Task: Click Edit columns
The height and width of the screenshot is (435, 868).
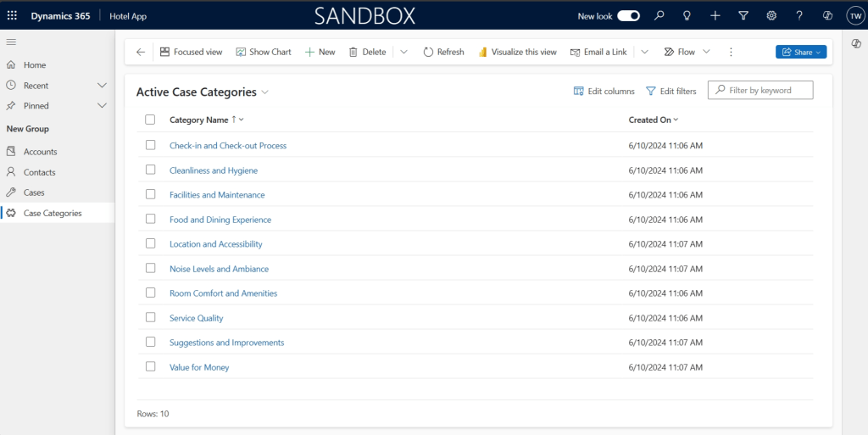Action: tap(604, 92)
